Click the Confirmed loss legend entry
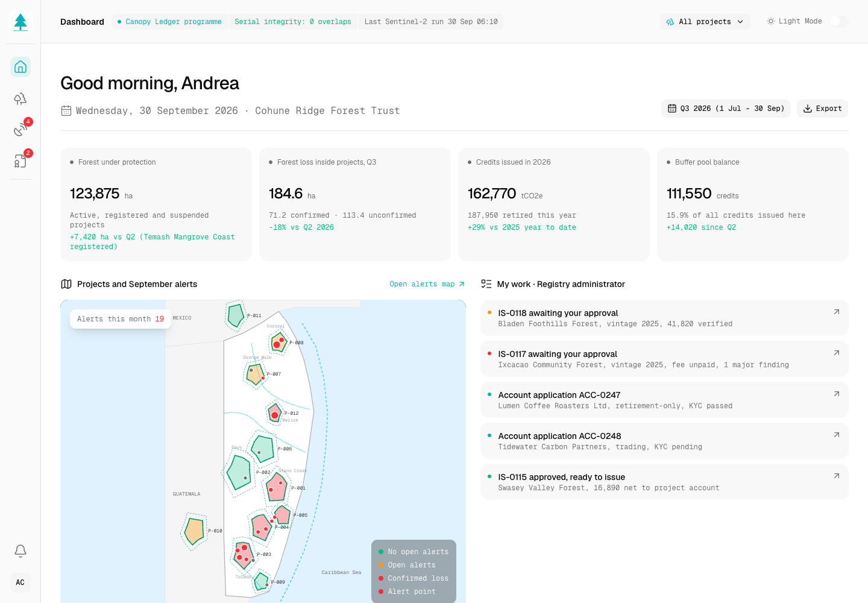Viewport: 868px width, 603px height. (x=414, y=578)
